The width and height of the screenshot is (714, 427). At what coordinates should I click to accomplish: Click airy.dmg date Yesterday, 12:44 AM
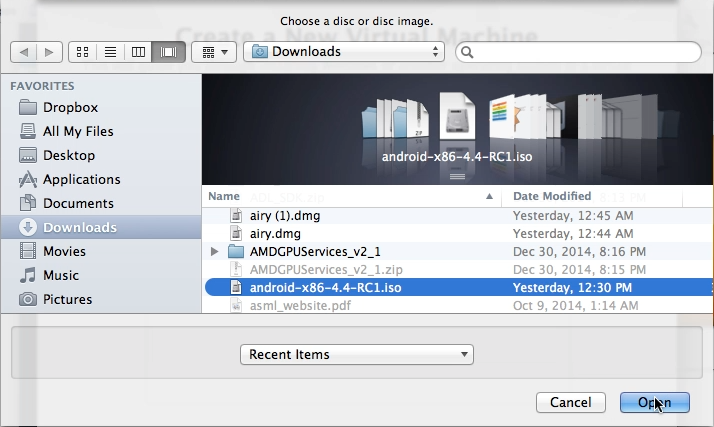pos(573,234)
